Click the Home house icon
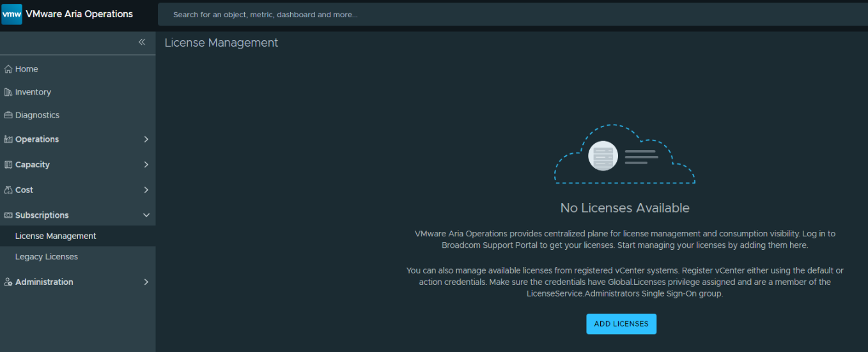The width and height of the screenshot is (868, 352). (x=8, y=69)
